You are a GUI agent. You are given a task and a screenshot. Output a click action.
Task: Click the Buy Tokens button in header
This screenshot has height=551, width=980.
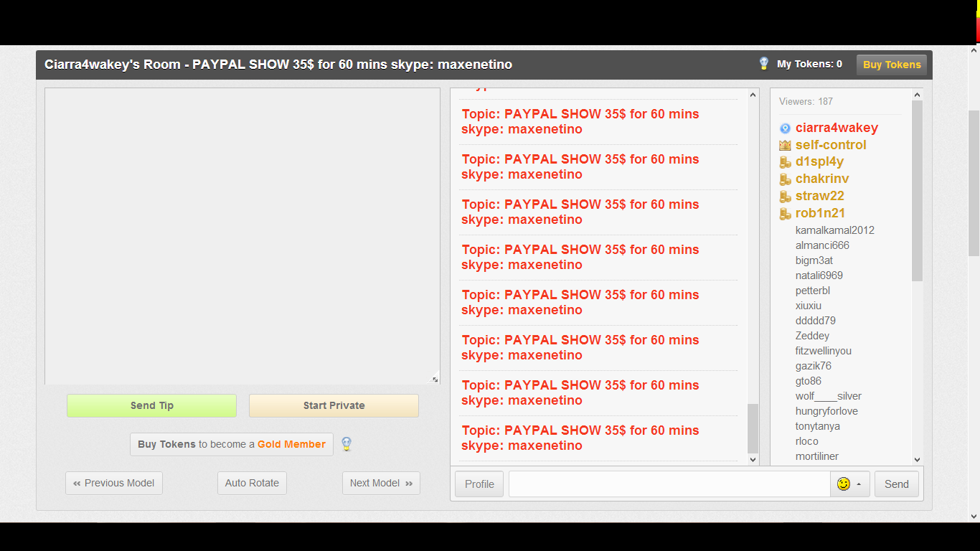[x=892, y=65]
